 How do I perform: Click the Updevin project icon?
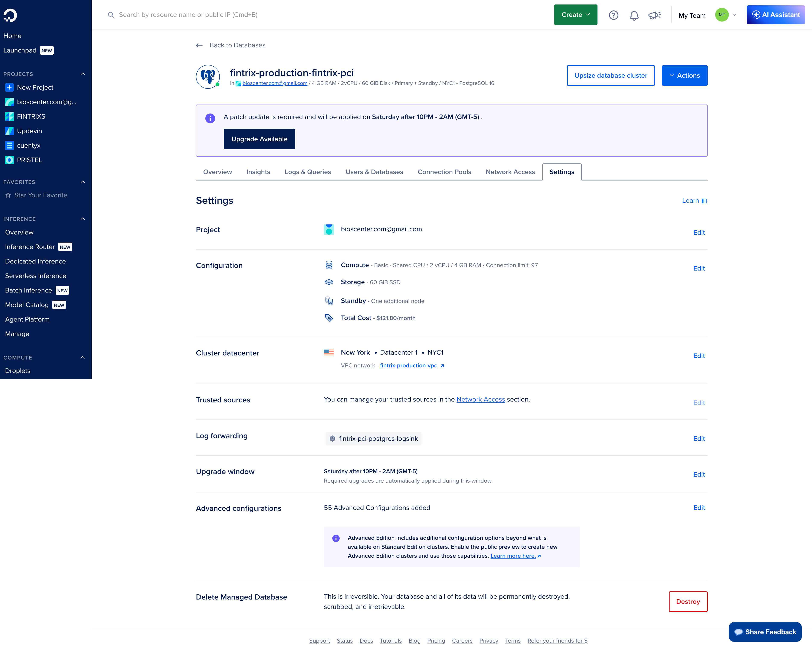[x=9, y=131]
